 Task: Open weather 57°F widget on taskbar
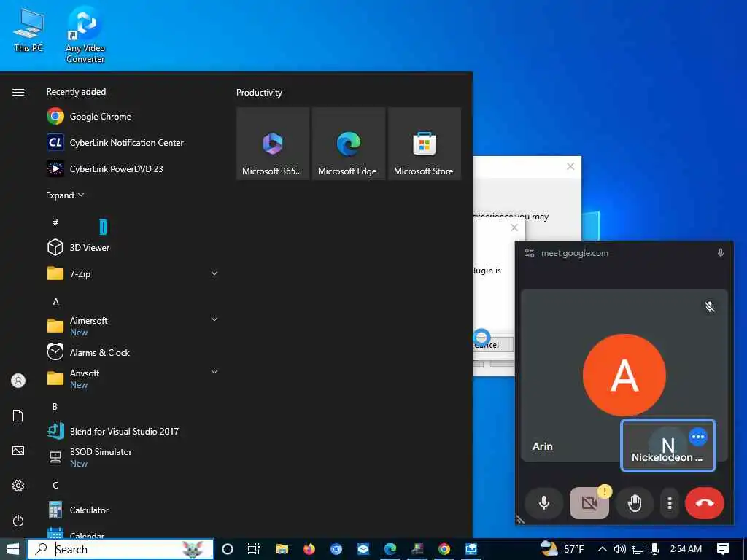point(562,549)
